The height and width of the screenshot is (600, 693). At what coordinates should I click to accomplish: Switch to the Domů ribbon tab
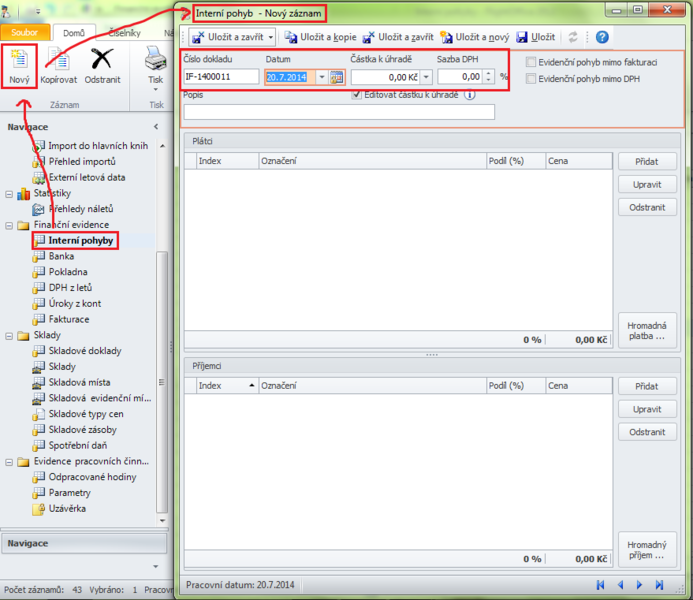73,33
